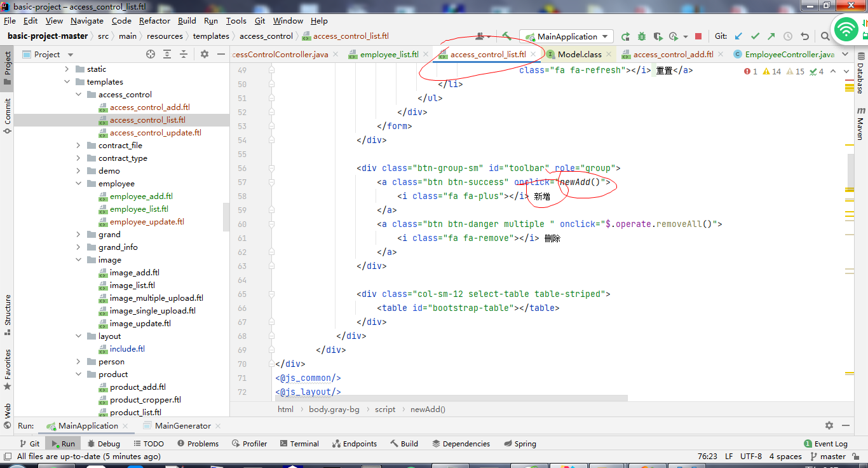Click the locate file crosshair icon in Project panel
868x468 pixels.
click(x=151, y=54)
